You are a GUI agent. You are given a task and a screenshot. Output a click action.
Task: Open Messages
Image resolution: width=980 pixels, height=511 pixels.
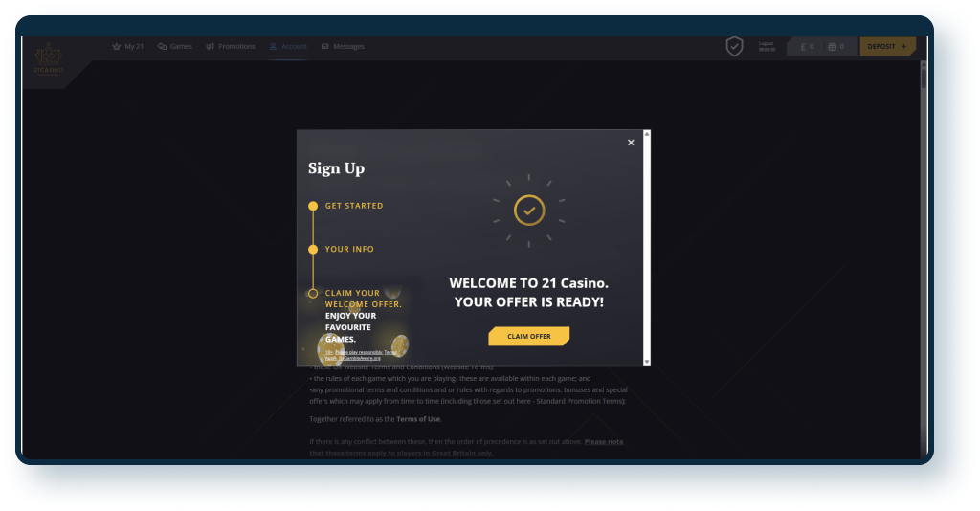[x=343, y=46]
